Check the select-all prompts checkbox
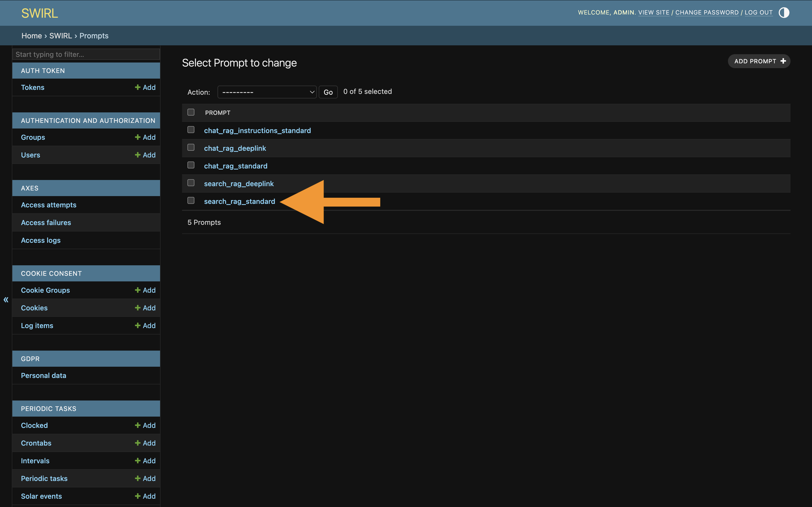 click(x=191, y=112)
